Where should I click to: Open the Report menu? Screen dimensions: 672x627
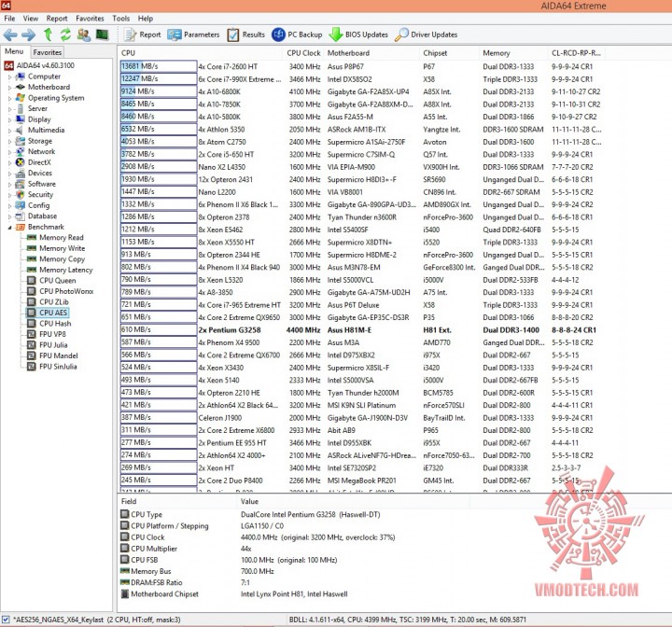click(x=57, y=19)
